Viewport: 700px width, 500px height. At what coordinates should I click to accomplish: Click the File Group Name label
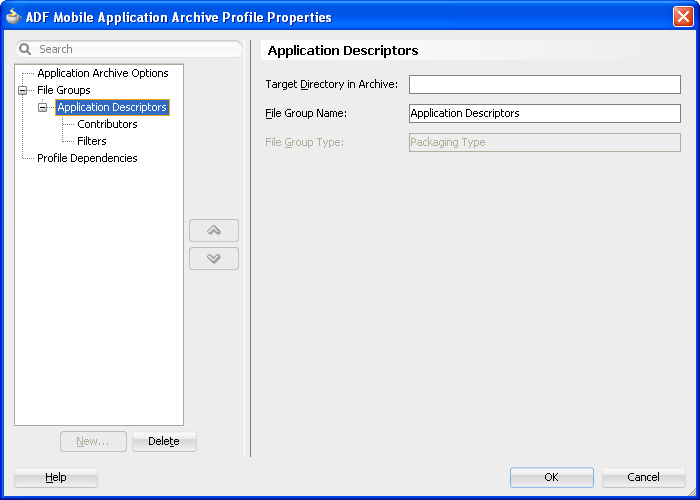306,113
